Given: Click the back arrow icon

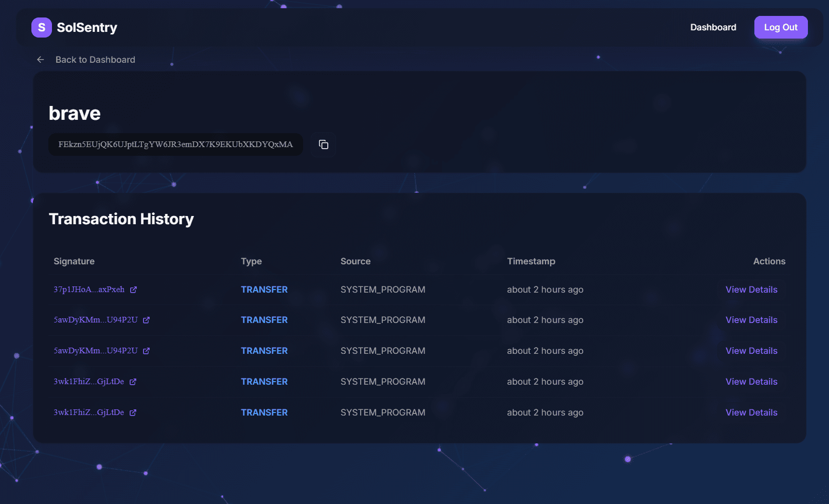Looking at the screenshot, I should pyautogui.click(x=40, y=59).
